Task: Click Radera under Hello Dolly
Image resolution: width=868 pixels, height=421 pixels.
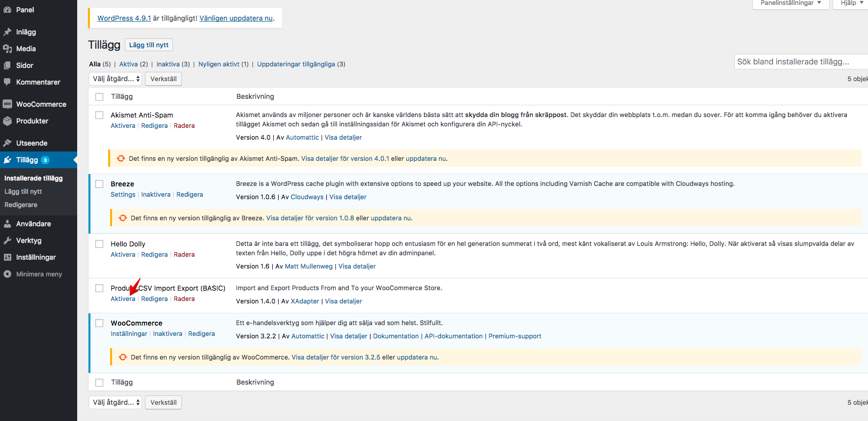Action: coord(184,255)
